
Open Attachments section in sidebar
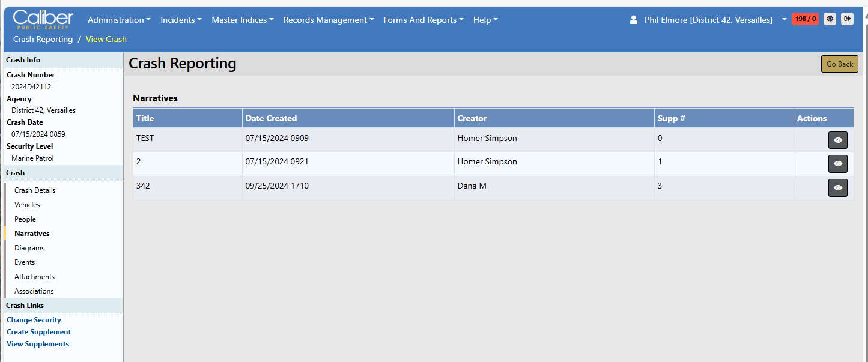[34, 277]
